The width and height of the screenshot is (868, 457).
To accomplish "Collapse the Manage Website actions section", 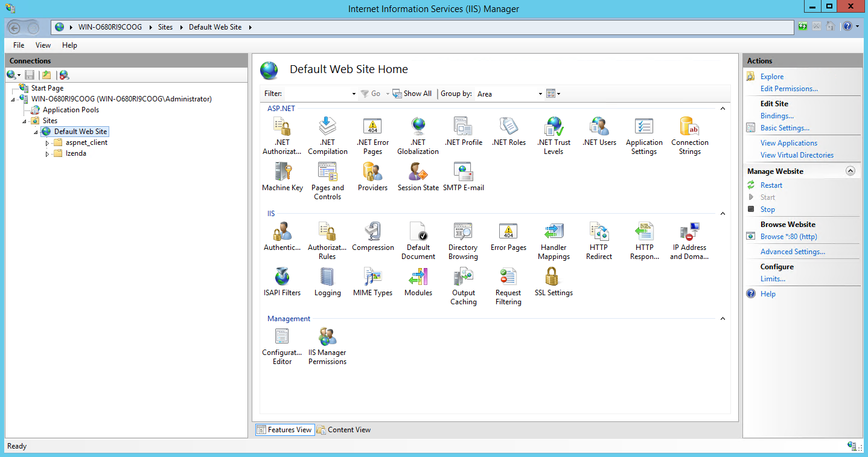I will click(850, 171).
